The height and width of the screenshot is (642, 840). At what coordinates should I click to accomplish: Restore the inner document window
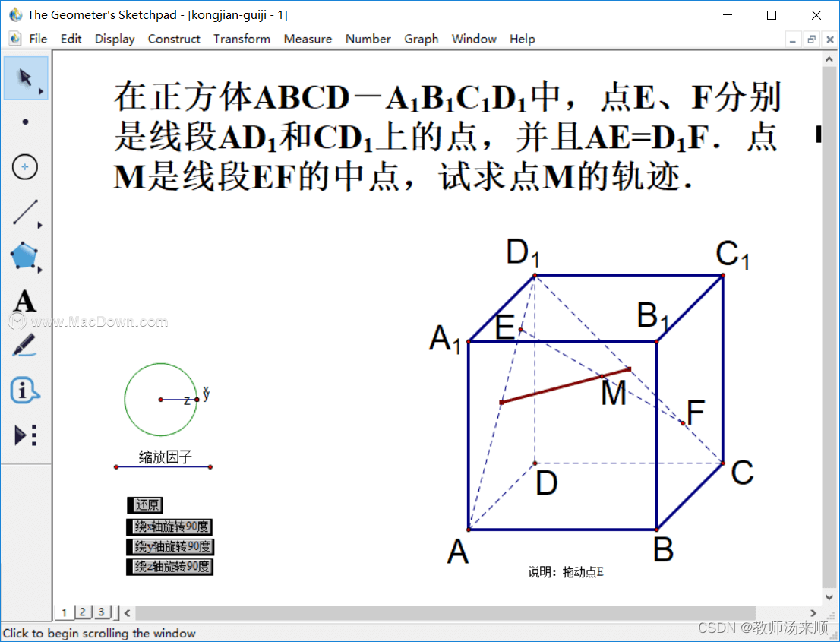811,40
